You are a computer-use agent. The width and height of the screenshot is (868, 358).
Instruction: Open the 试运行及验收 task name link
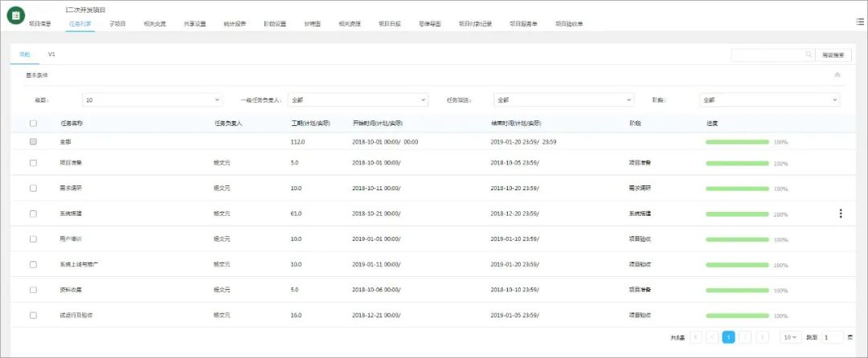click(76, 315)
